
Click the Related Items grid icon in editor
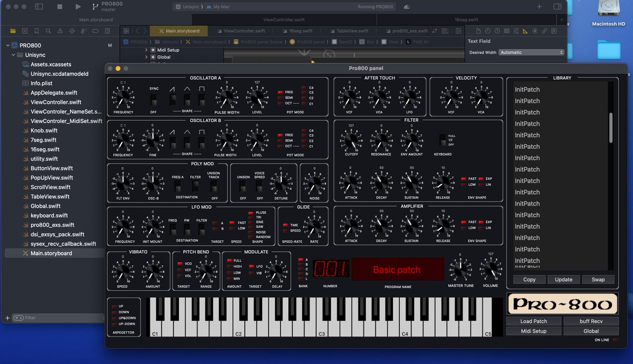click(126, 31)
